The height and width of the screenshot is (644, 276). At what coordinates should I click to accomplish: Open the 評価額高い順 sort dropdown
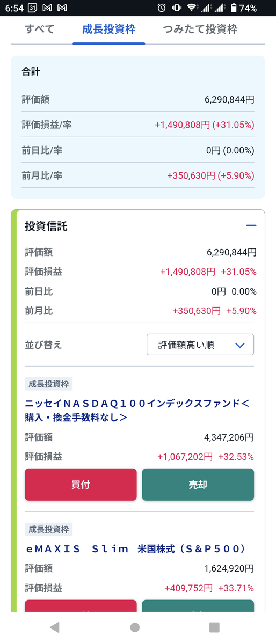click(200, 345)
